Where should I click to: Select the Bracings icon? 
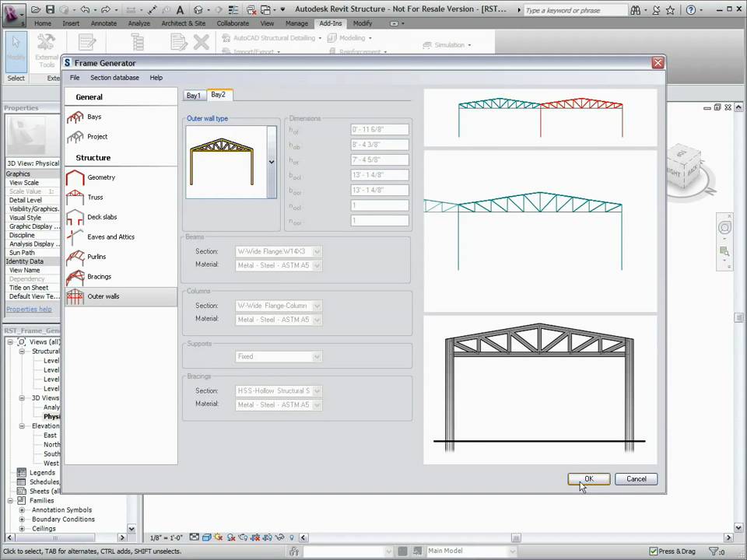tap(75, 277)
